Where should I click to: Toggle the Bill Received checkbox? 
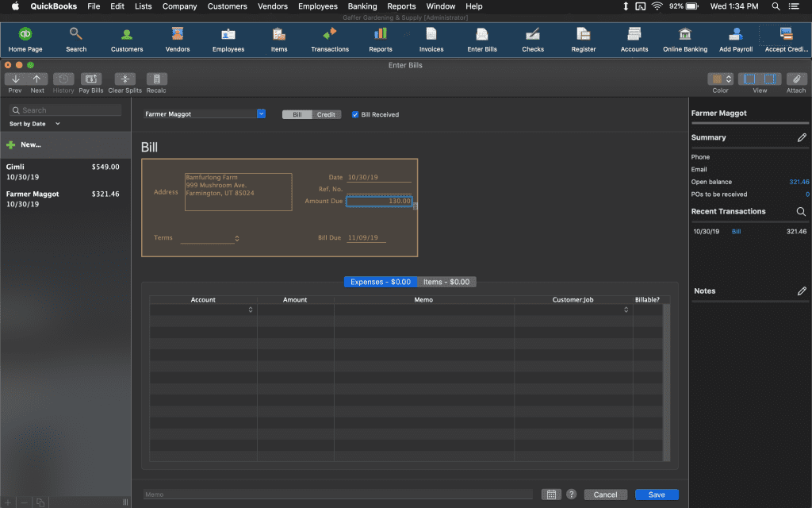point(355,114)
